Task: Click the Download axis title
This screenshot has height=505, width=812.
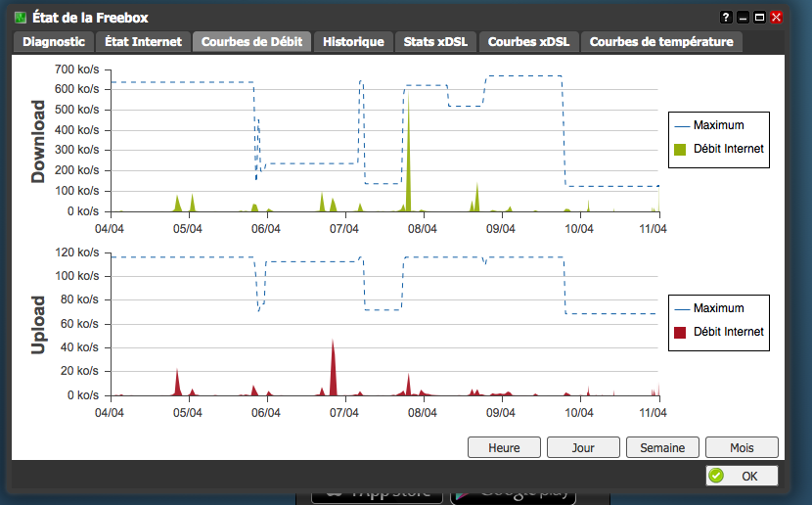Action: pos(38,141)
